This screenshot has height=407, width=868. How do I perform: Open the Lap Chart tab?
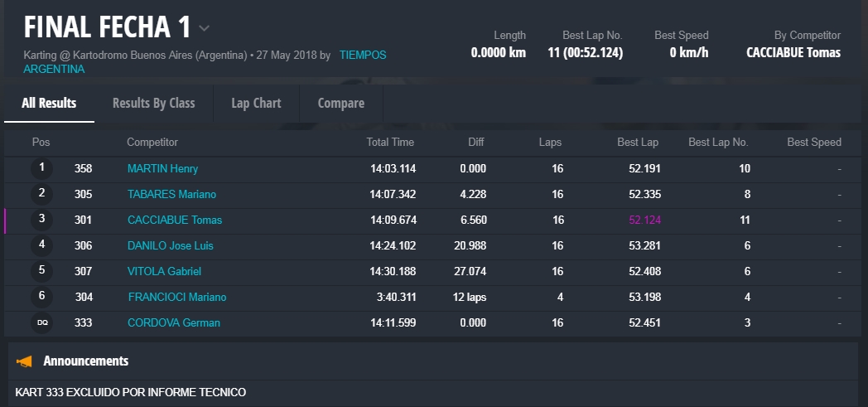tap(256, 103)
